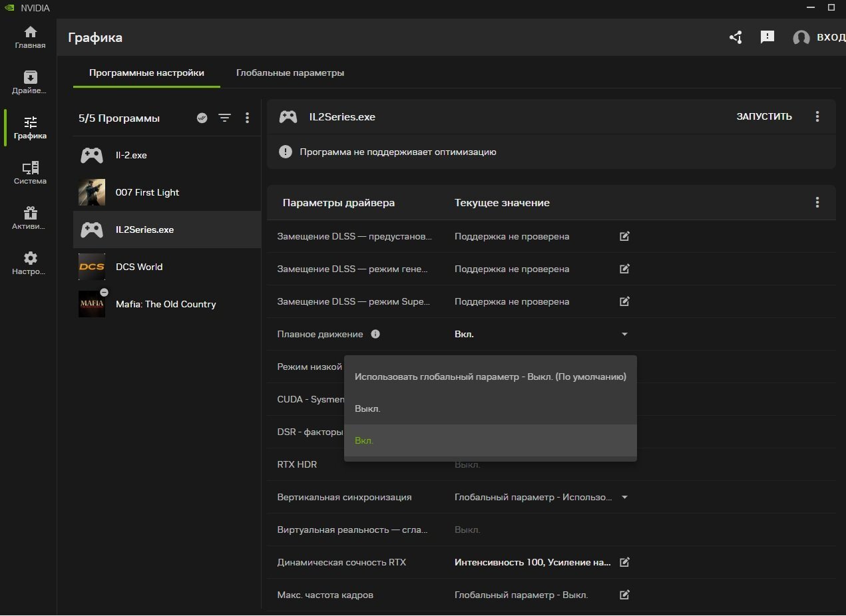
Task: Choose green Вкл. option in dropdown list
Action: pyautogui.click(x=491, y=440)
